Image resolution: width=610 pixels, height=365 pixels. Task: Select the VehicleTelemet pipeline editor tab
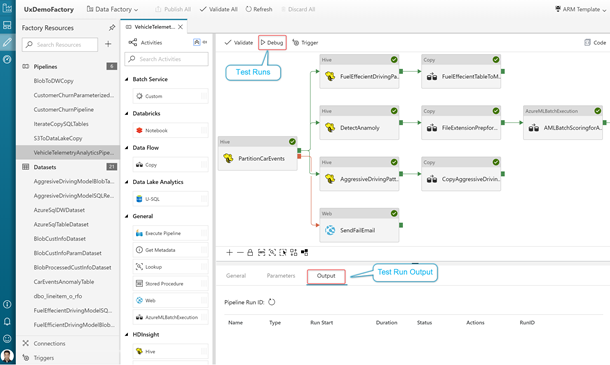(x=154, y=27)
